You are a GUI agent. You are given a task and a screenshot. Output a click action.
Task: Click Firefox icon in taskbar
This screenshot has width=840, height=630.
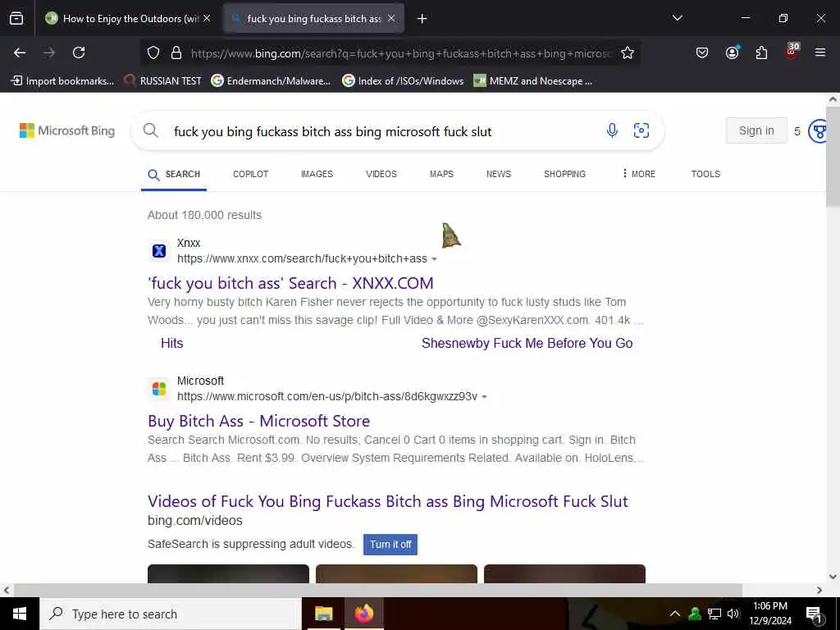click(363, 614)
